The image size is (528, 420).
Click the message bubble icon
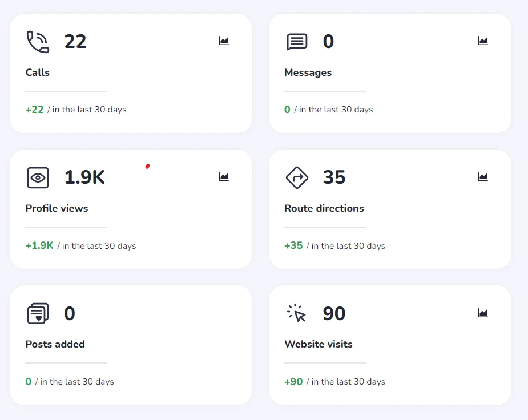pyautogui.click(x=297, y=42)
